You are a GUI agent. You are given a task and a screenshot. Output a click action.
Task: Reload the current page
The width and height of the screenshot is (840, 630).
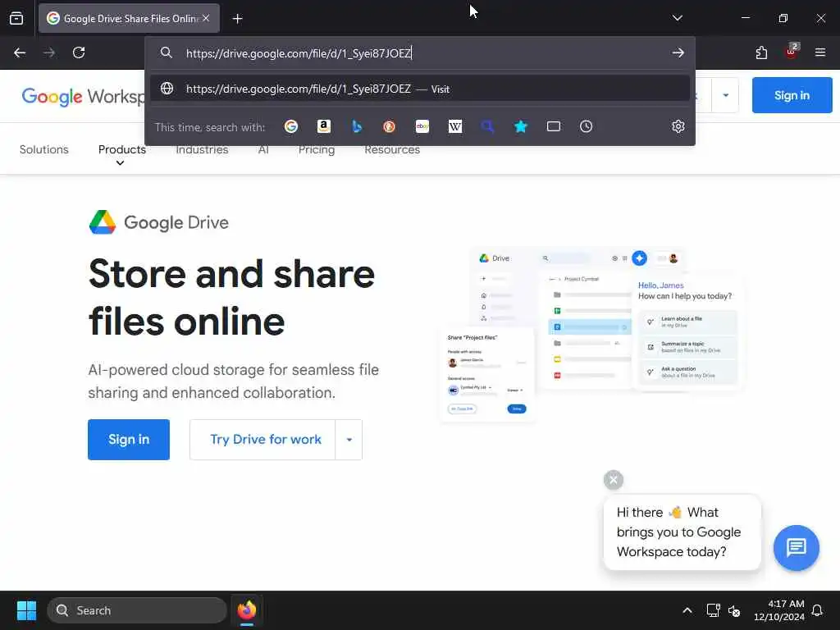pos(79,52)
